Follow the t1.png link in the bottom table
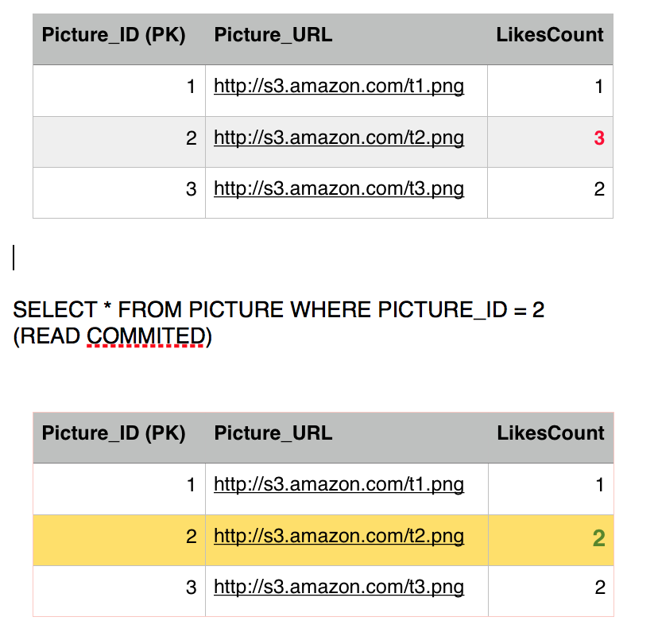Viewport: 658px width, 644px height. coord(339,484)
